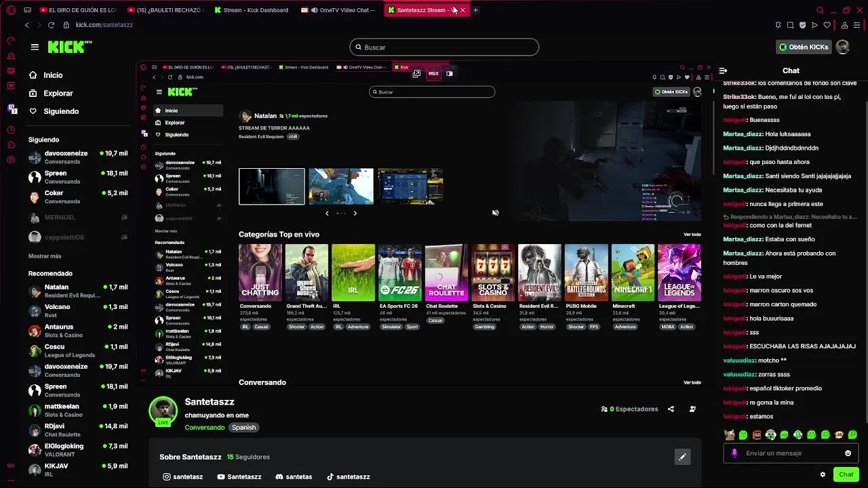The height and width of the screenshot is (488, 868).
Task: Open the Discord santetas link
Action: click(x=294, y=477)
